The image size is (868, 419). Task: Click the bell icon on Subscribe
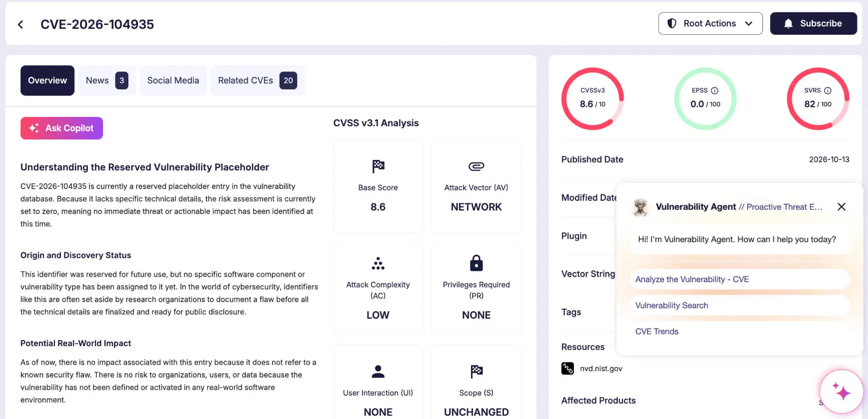[x=788, y=23]
